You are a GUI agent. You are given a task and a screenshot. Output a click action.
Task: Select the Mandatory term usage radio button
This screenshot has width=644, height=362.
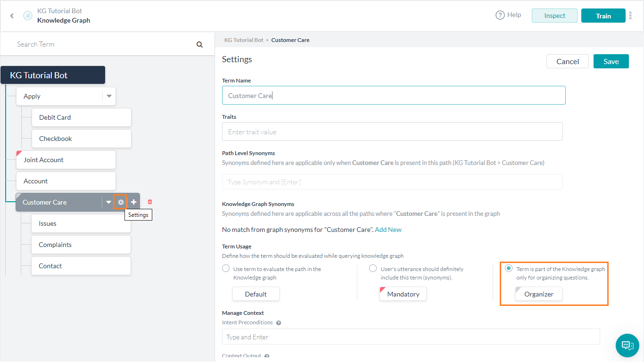pyautogui.click(x=373, y=269)
